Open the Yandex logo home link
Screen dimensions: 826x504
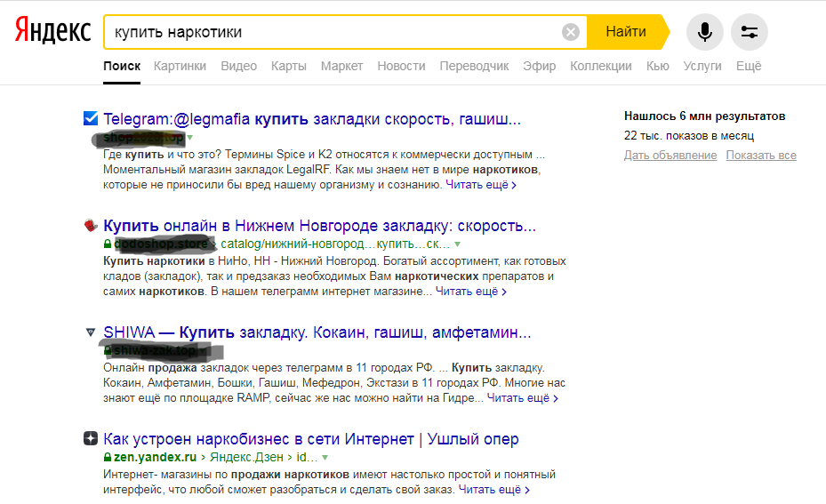52,30
